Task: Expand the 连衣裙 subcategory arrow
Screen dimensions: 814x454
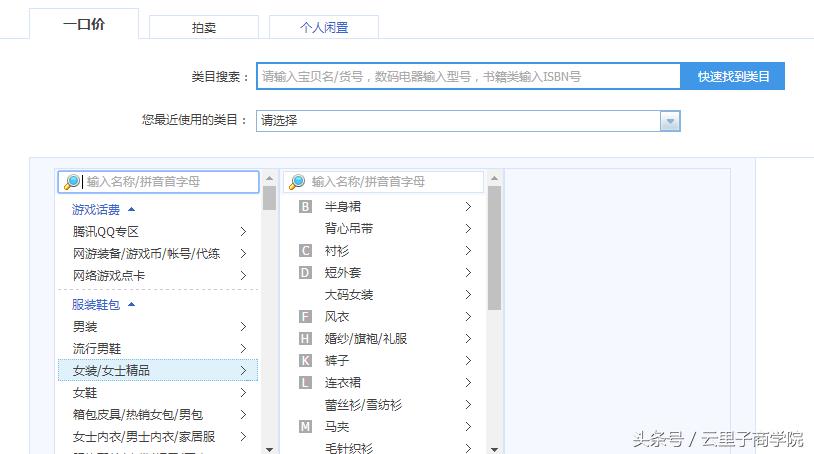Action: (467, 383)
